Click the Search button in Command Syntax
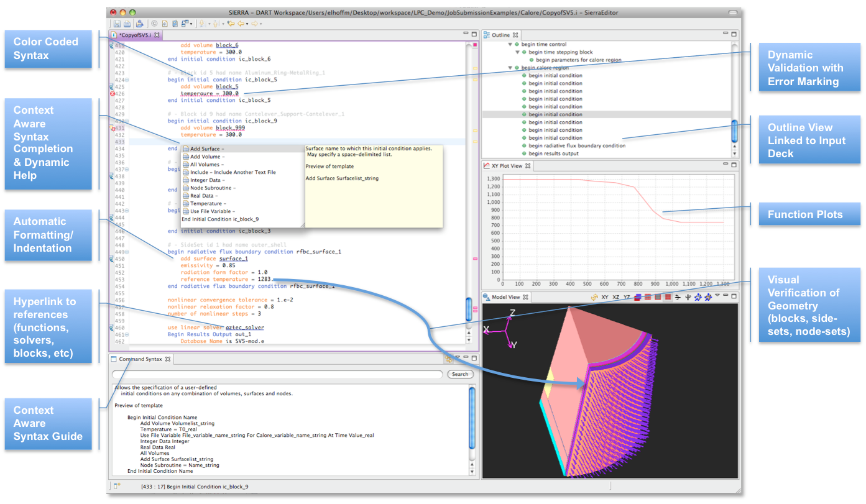Viewport: 866px width, 504px height. [x=460, y=374]
